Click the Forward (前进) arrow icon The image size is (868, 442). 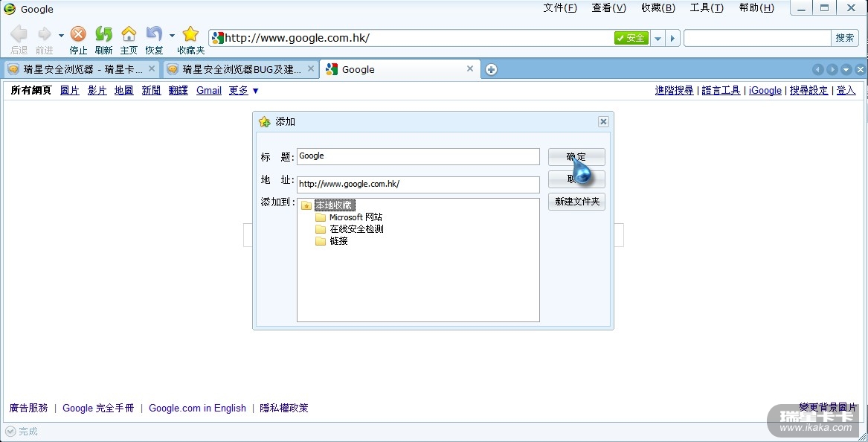45,34
